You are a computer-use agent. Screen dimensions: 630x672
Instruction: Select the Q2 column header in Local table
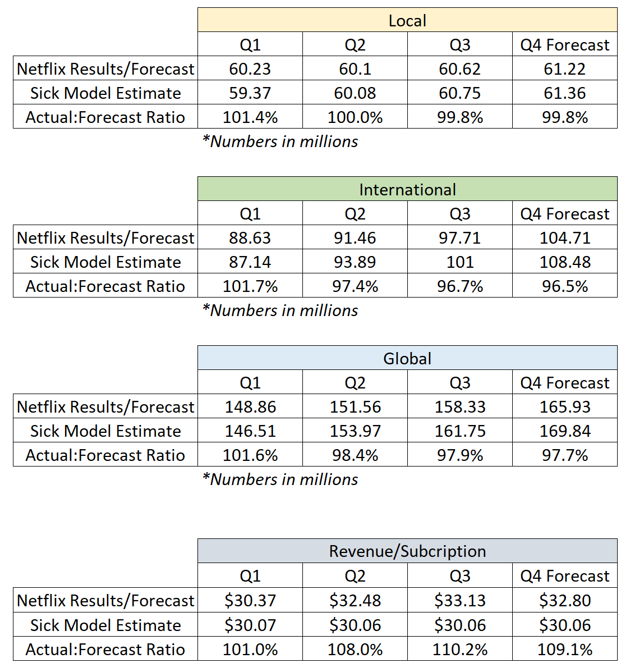(x=355, y=44)
